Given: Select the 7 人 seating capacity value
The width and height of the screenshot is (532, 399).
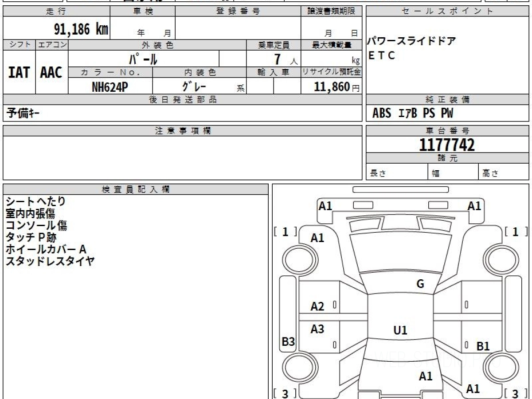Looking at the screenshot, I should click(286, 59).
